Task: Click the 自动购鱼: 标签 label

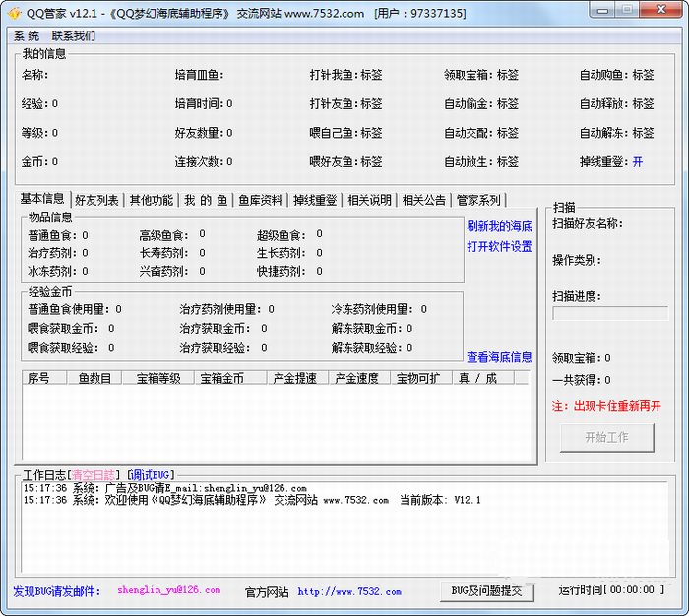Action: tap(617, 75)
